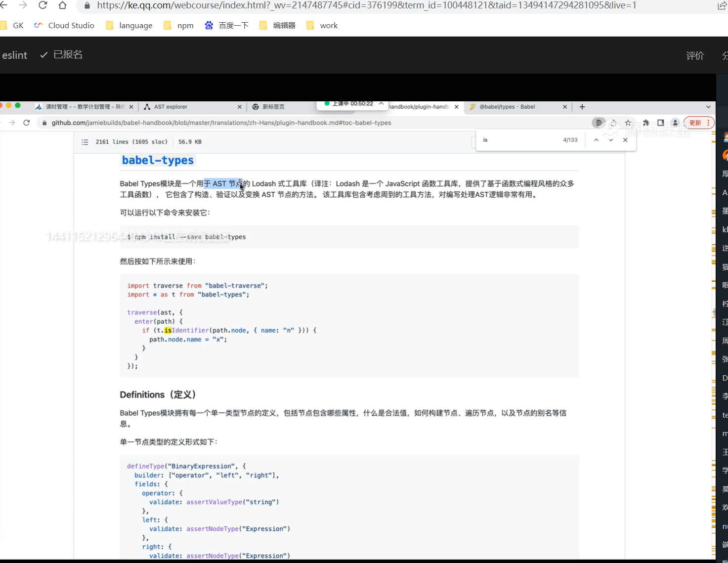728x563 pixels.
Task: Open the extensions puzzle icon
Action: pyautogui.click(x=645, y=123)
